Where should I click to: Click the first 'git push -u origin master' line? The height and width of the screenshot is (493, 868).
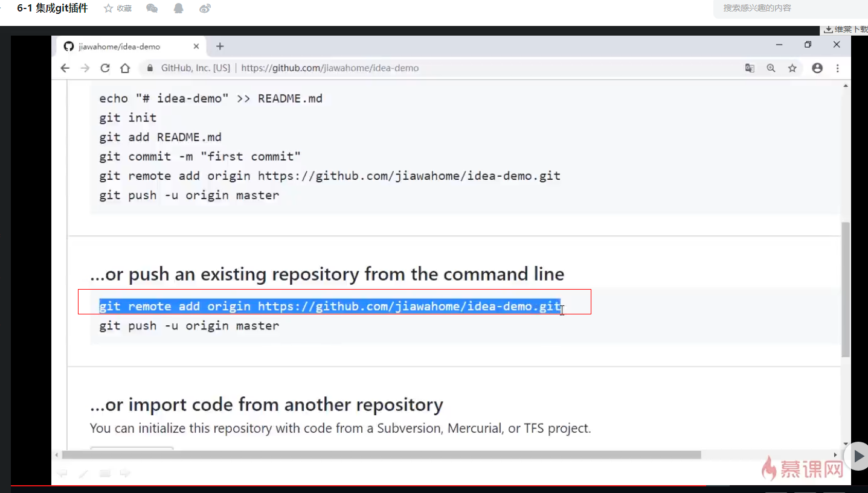coord(189,195)
